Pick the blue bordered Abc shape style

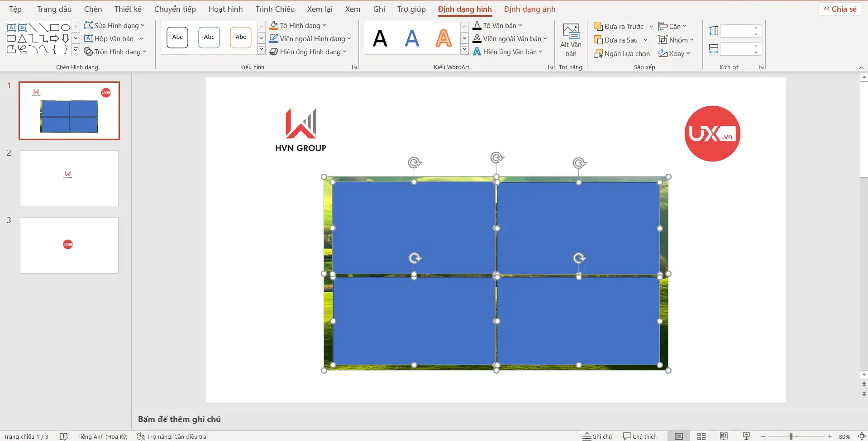click(x=209, y=37)
